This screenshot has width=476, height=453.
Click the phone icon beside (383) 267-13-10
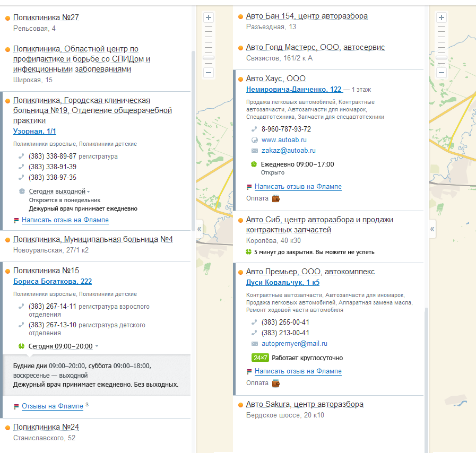(21, 325)
